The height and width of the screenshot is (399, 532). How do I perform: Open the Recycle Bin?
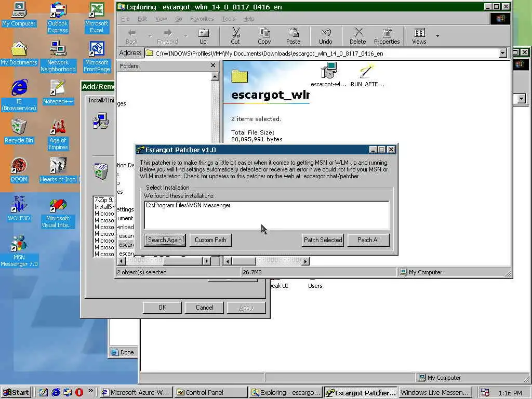pyautogui.click(x=19, y=131)
